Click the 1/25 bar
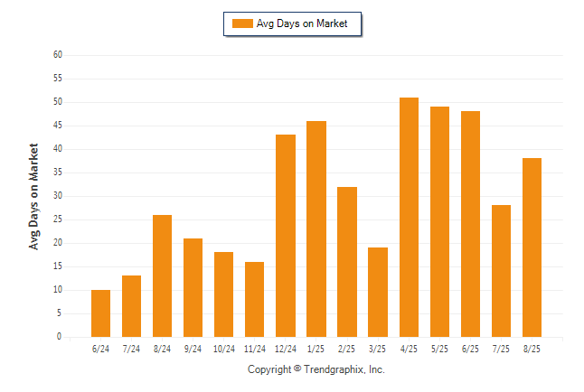Viewport: 584px width, 392px height. [316, 229]
